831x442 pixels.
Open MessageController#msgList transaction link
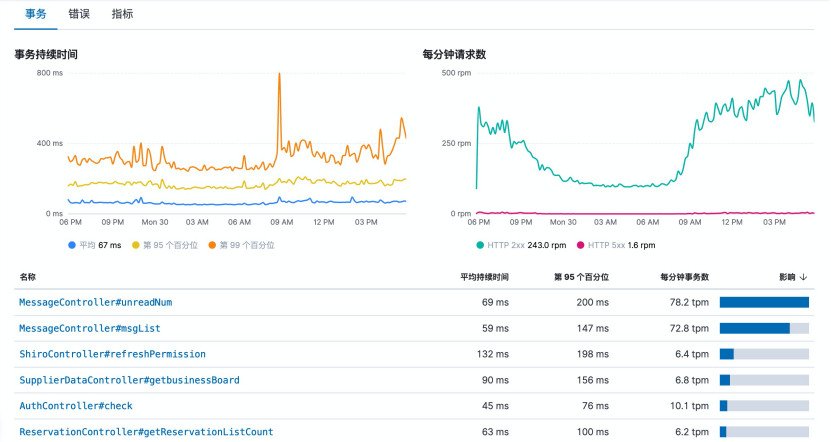tap(90, 328)
